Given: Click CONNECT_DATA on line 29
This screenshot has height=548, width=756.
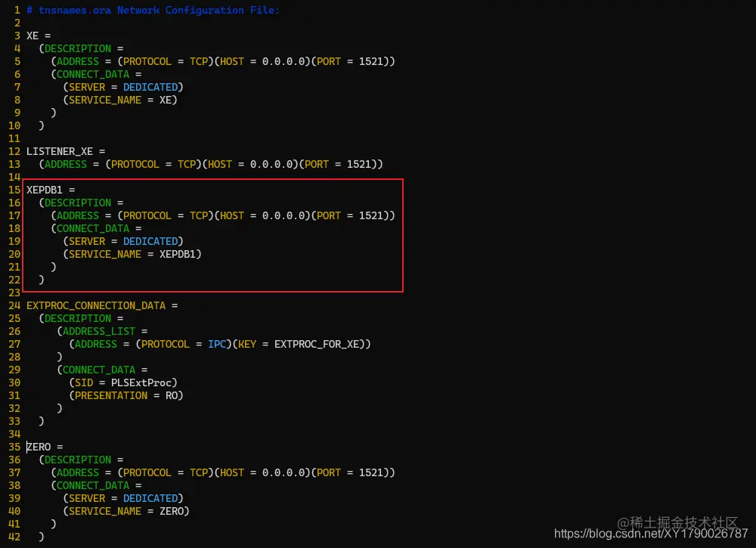Looking at the screenshot, I should (99, 370).
